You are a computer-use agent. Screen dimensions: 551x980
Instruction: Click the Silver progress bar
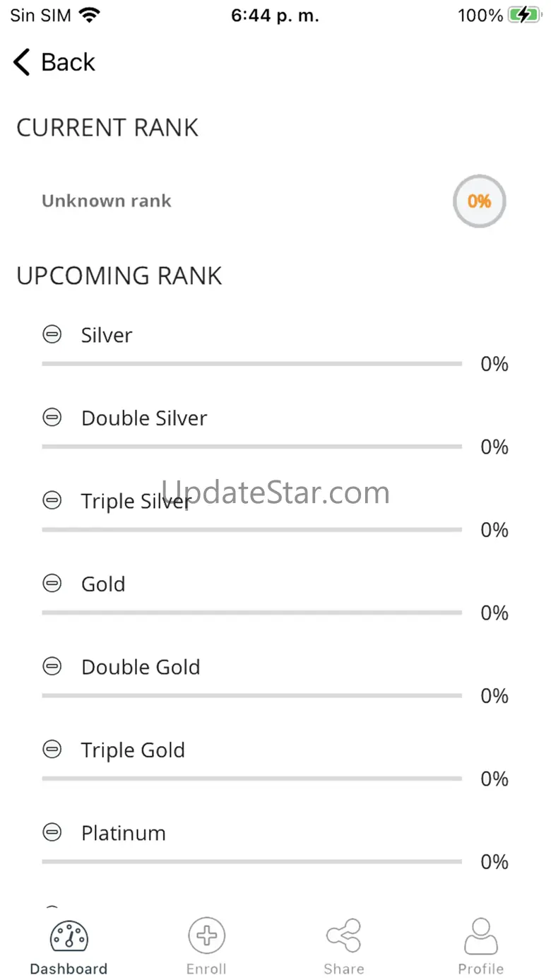[251, 364]
